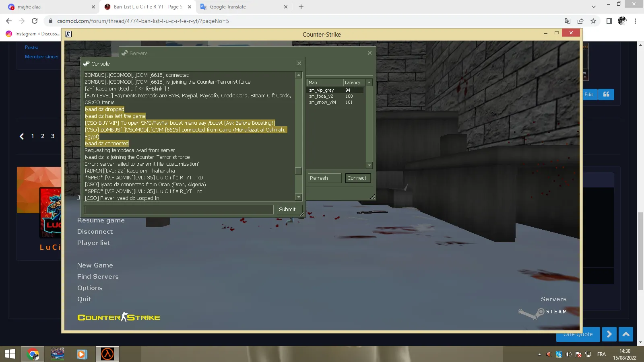
Task: Select the zm_vip_gray server row
Action: click(335, 90)
